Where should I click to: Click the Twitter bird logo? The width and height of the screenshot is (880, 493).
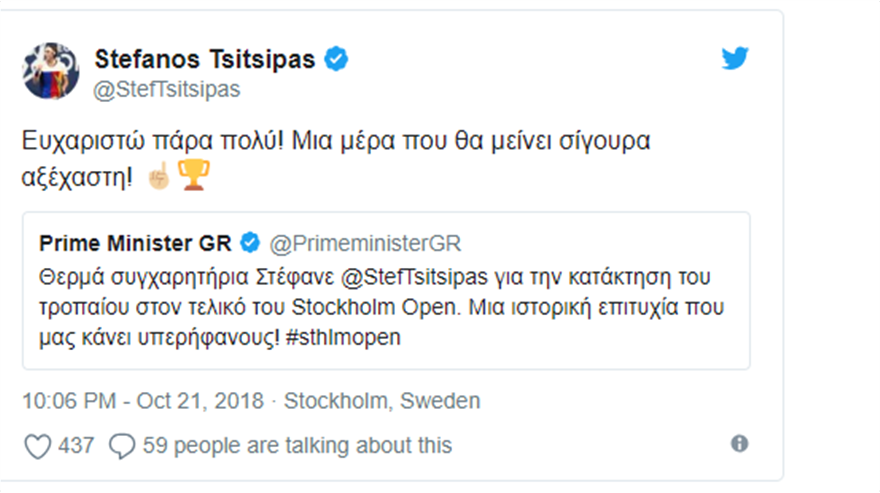point(735,60)
